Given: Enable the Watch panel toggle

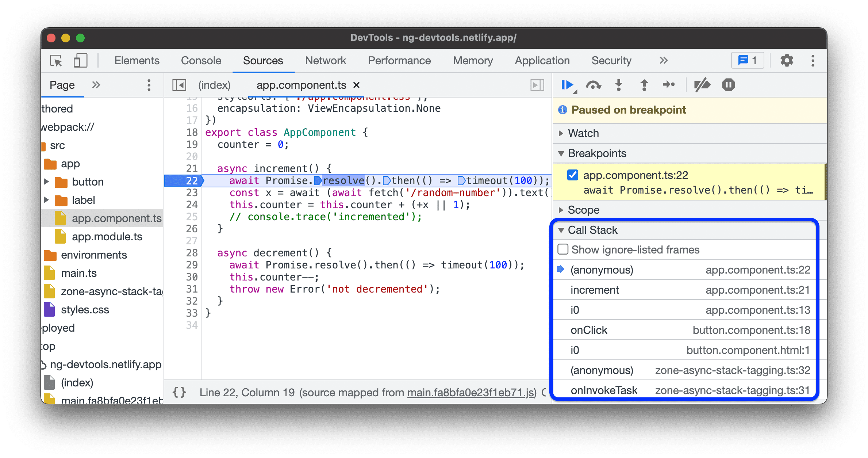Looking at the screenshot, I should [x=565, y=132].
